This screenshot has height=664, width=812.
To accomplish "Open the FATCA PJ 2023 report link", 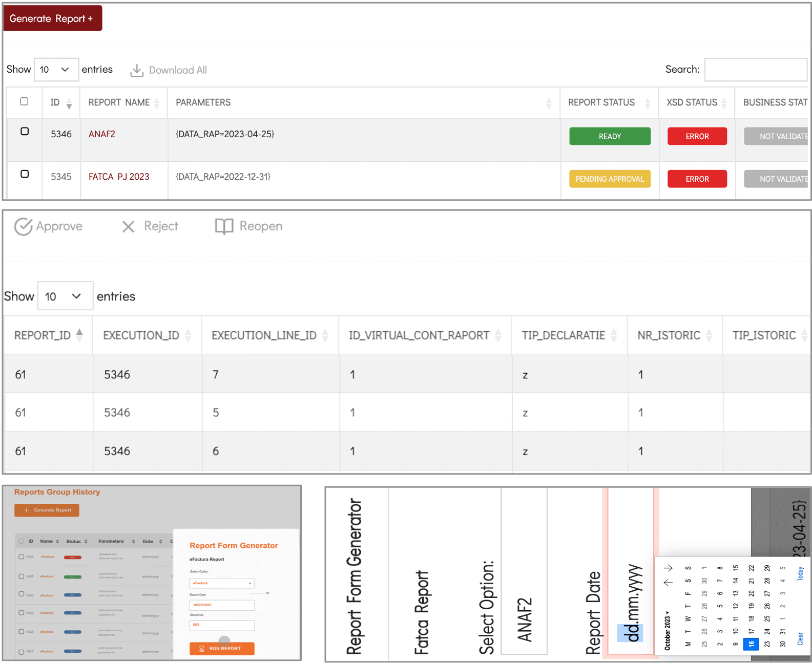I will pyautogui.click(x=119, y=177).
